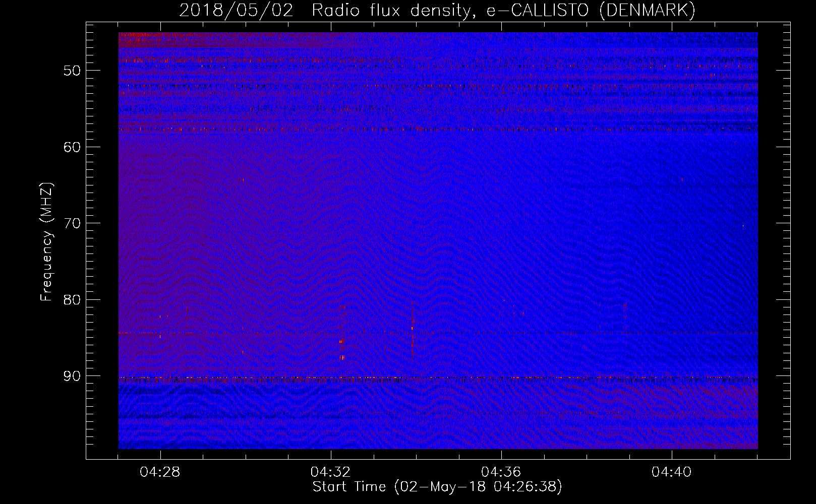
Task: Click the 80 frequency tick label
Action: click(72, 299)
